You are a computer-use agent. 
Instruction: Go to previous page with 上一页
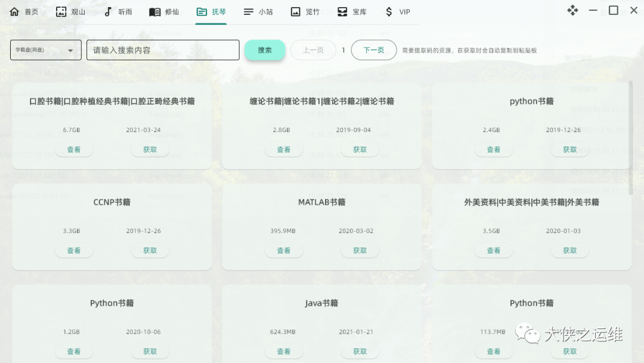(314, 50)
